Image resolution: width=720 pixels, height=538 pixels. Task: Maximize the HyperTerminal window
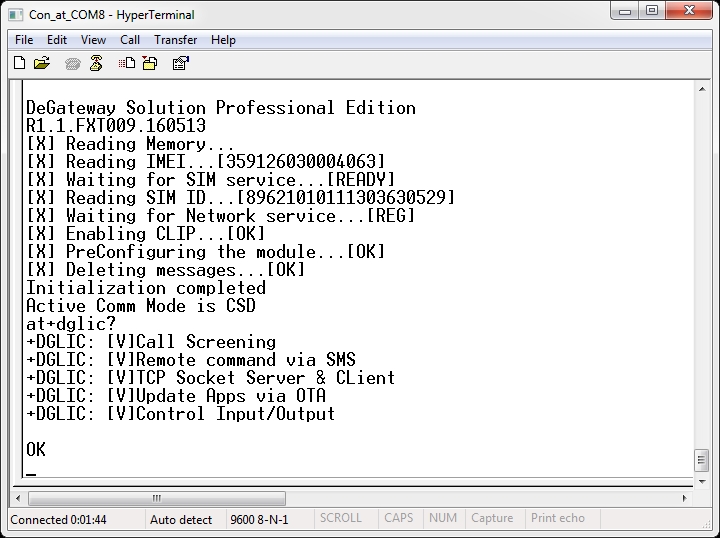(652, 11)
